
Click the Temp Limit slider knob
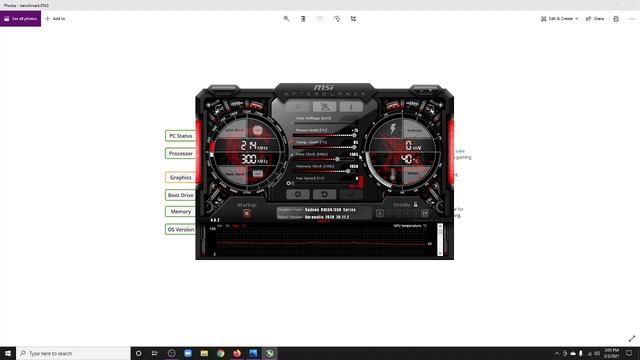[x=354, y=147]
